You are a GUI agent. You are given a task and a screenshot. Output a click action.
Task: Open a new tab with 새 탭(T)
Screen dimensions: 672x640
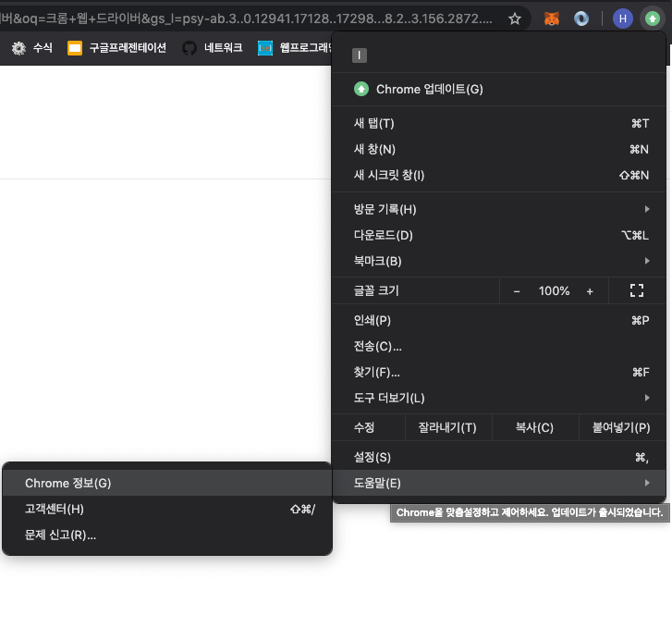tap(499, 123)
